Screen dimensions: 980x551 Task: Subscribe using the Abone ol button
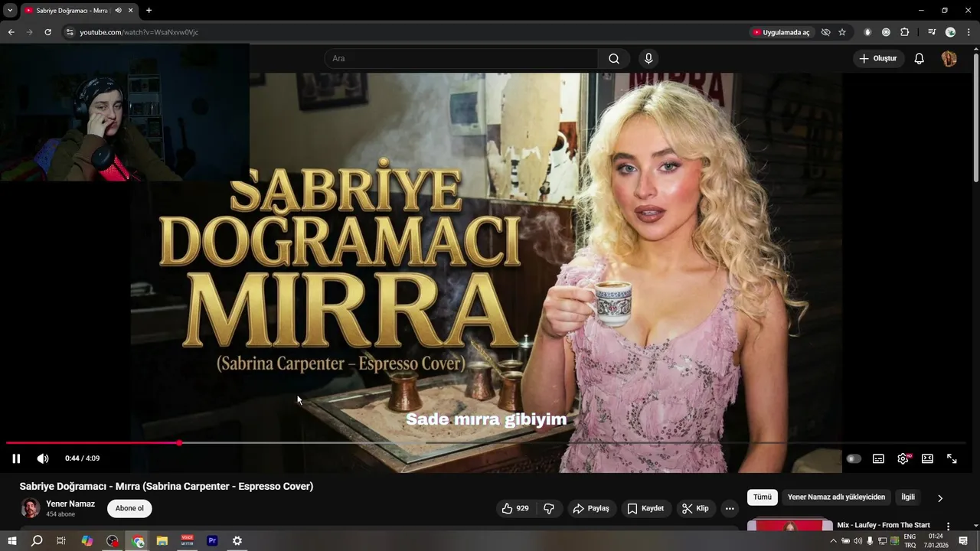[x=129, y=508]
